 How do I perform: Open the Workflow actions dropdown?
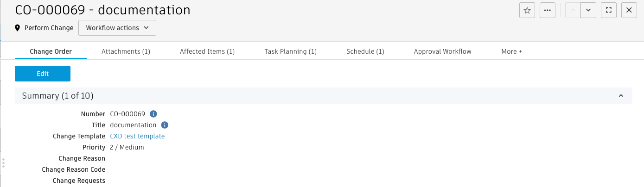point(117,28)
